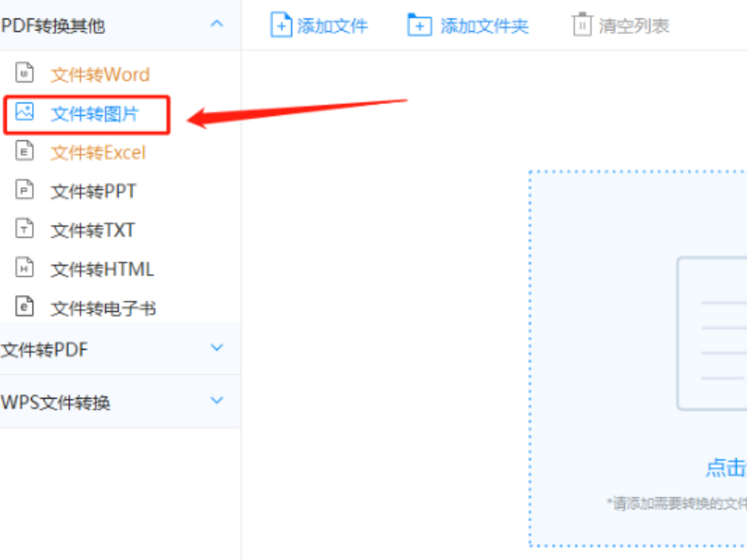Viewport: 747px width, 560px height.
Task: Click the 清空列表 button label
Action: pyautogui.click(x=634, y=26)
